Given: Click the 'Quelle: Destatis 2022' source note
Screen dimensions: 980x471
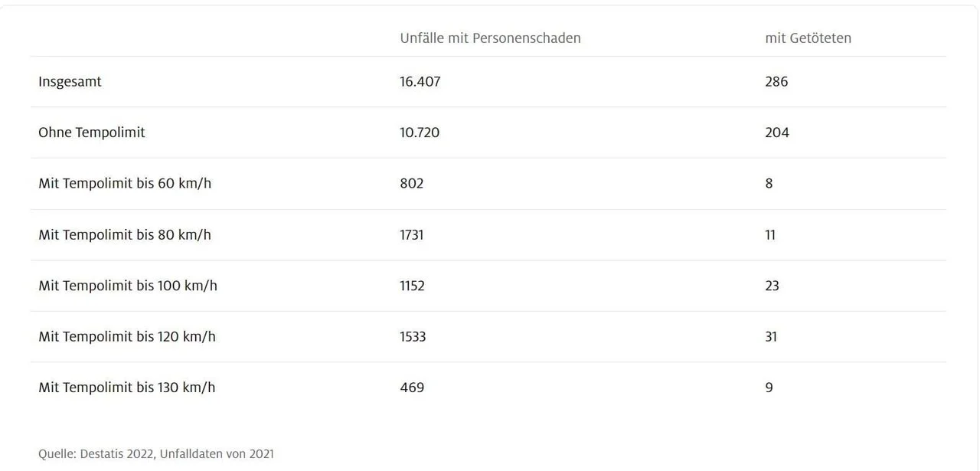Looking at the screenshot, I should 155,454.
